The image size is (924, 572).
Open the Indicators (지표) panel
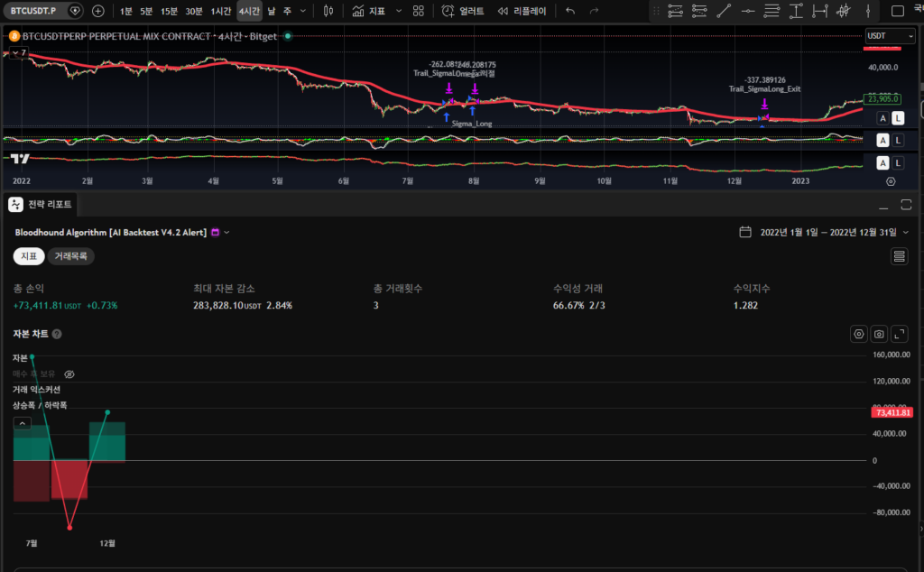coord(369,11)
